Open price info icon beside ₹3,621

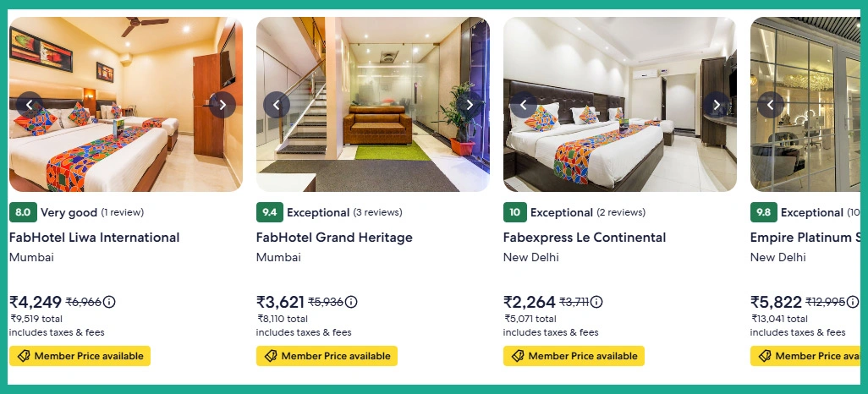tap(351, 302)
